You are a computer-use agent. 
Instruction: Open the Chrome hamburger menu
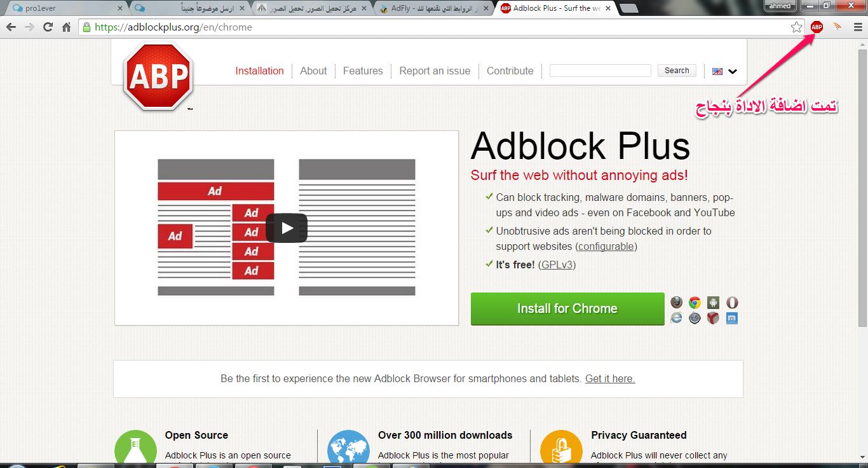[x=857, y=27]
